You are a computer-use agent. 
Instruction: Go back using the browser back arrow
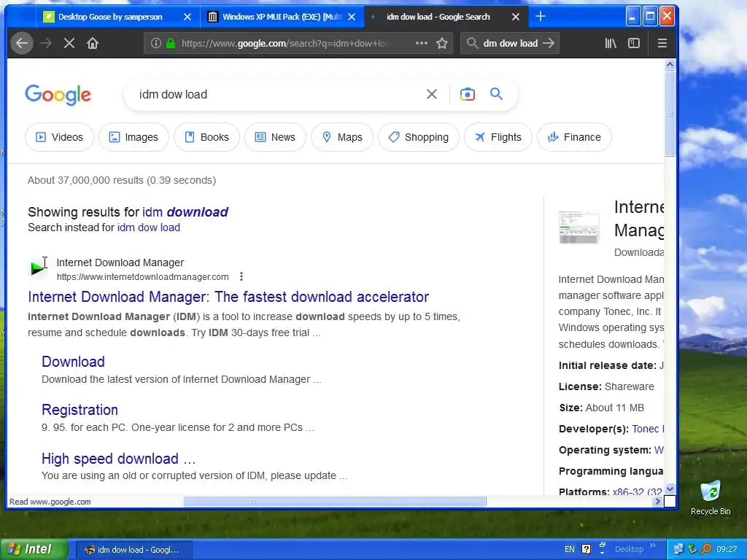pyautogui.click(x=21, y=43)
